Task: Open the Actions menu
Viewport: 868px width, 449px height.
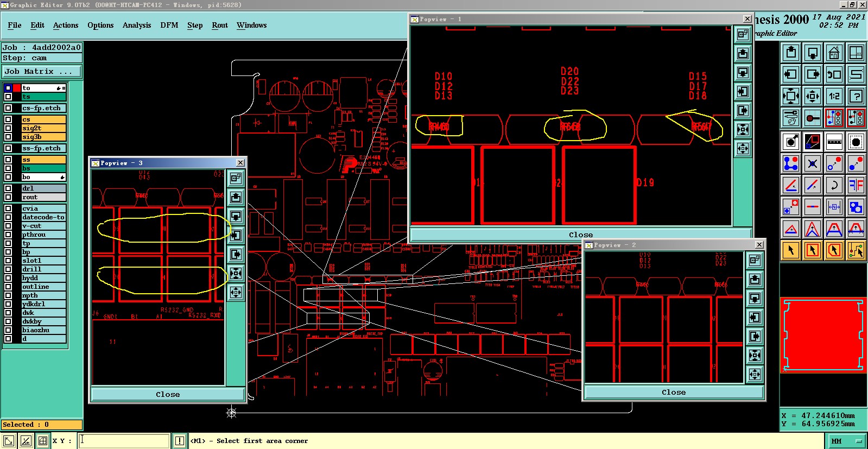Action: pos(66,25)
